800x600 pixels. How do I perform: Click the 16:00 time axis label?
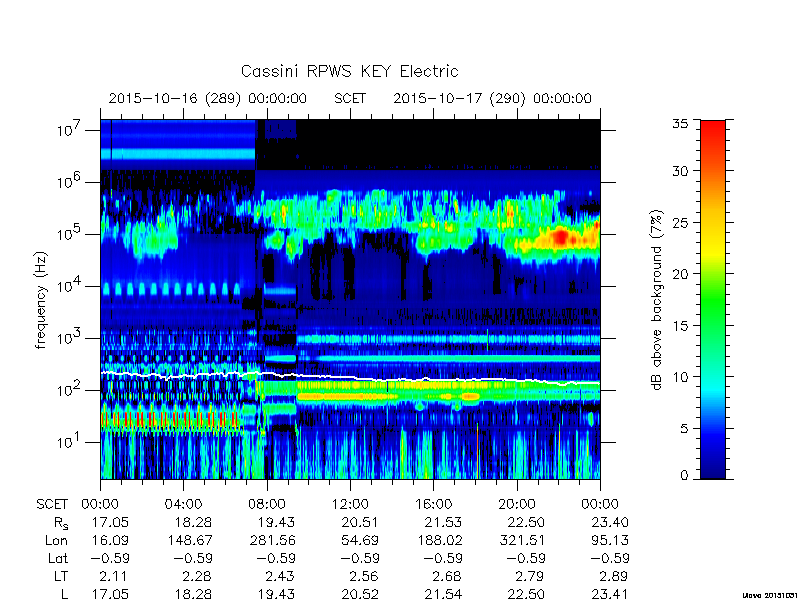coord(434,505)
